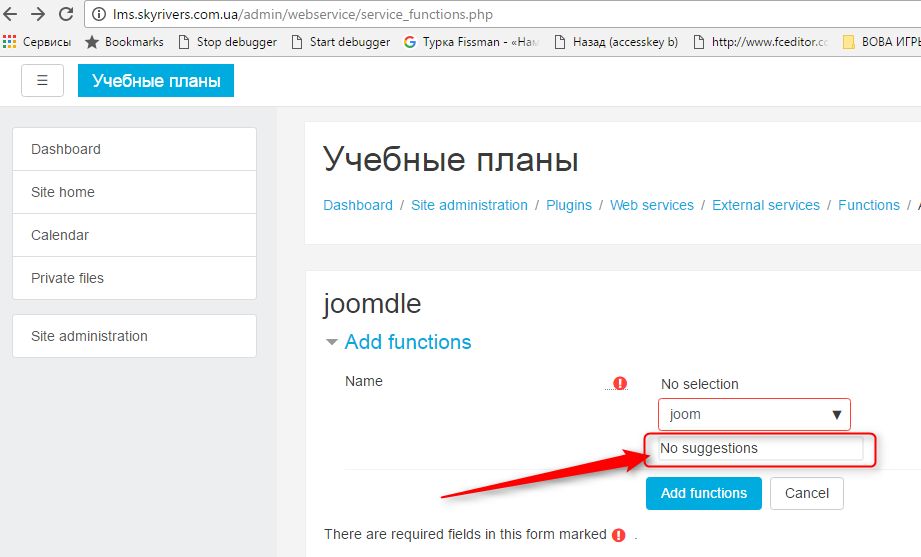The width and height of the screenshot is (921, 557).
Task: Click the Cancel button
Action: click(806, 493)
